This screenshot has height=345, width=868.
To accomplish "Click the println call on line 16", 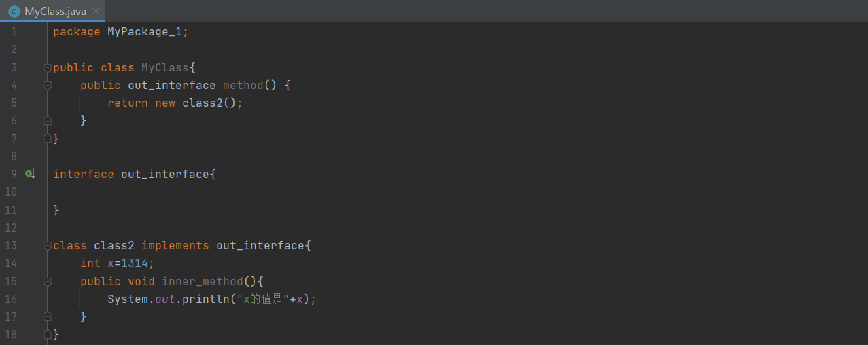I will (205, 299).
